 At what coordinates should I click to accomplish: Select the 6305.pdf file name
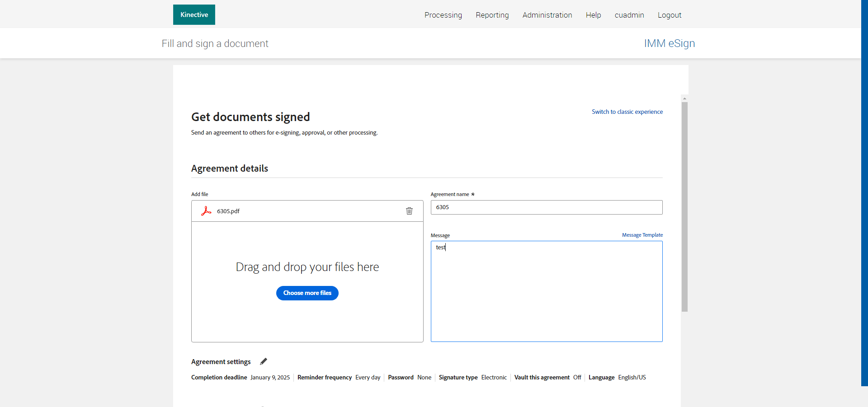(228, 211)
